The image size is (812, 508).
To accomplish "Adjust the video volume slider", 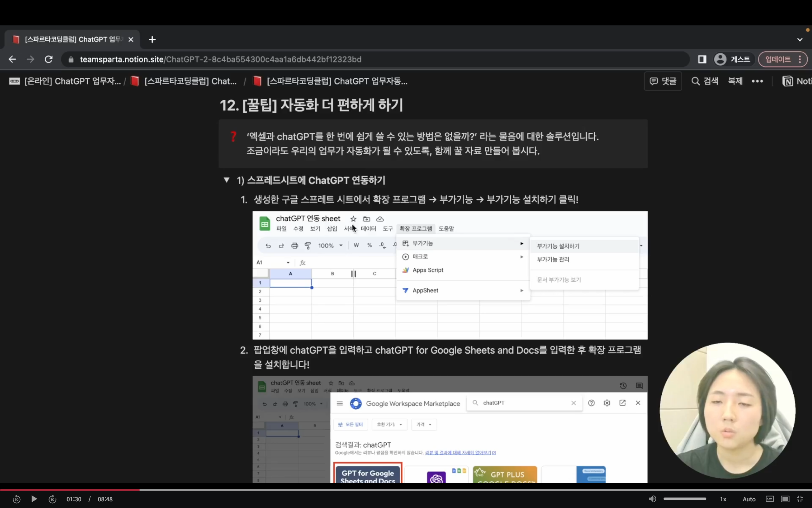I will pyautogui.click(x=685, y=499).
